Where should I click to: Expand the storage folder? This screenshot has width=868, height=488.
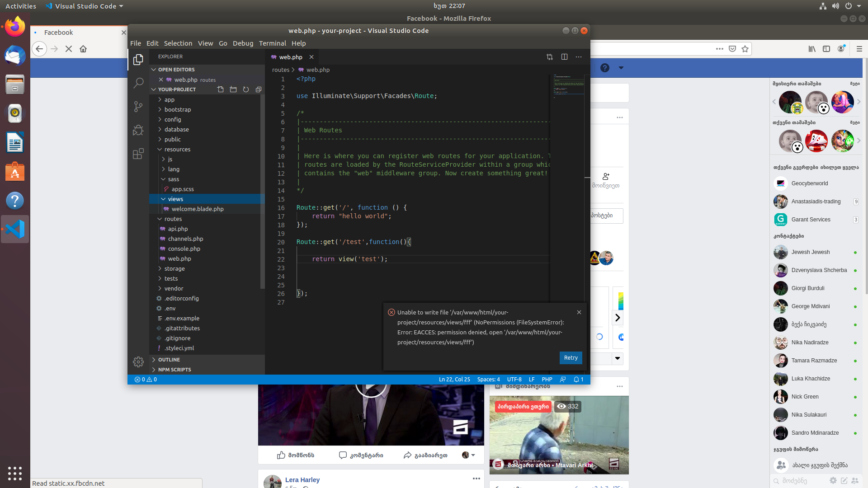(x=175, y=268)
